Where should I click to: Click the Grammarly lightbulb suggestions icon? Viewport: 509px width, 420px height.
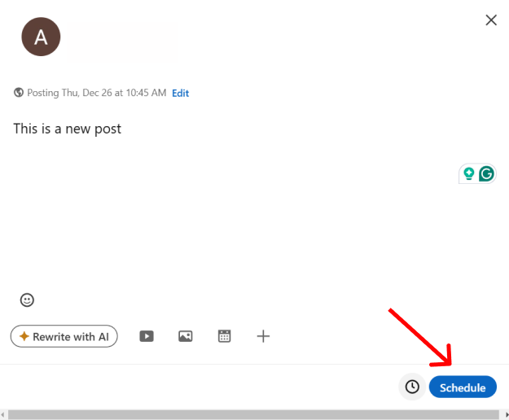[469, 174]
